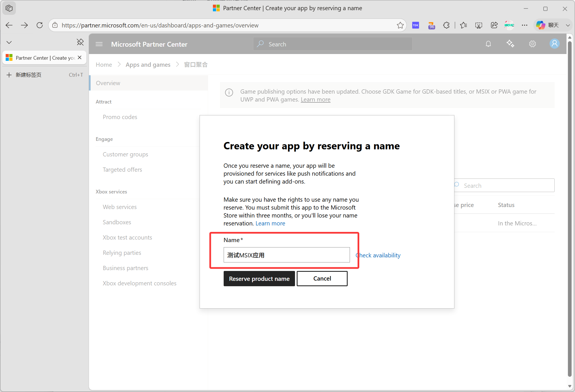This screenshot has width=575, height=392.
Task: Open Xbox test accounts in sidebar
Action: [127, 238]
